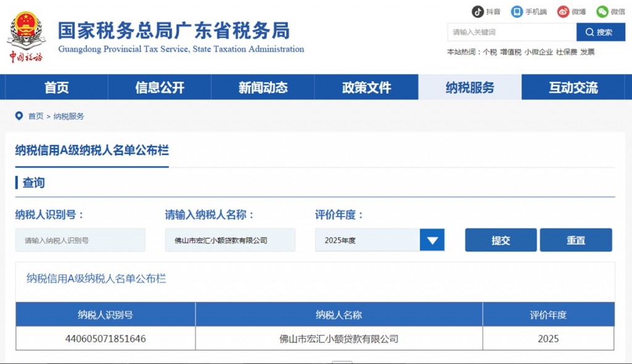Click the 纳税信用A级纳税人名单公布栏 section heading tab

coord(92,151)
